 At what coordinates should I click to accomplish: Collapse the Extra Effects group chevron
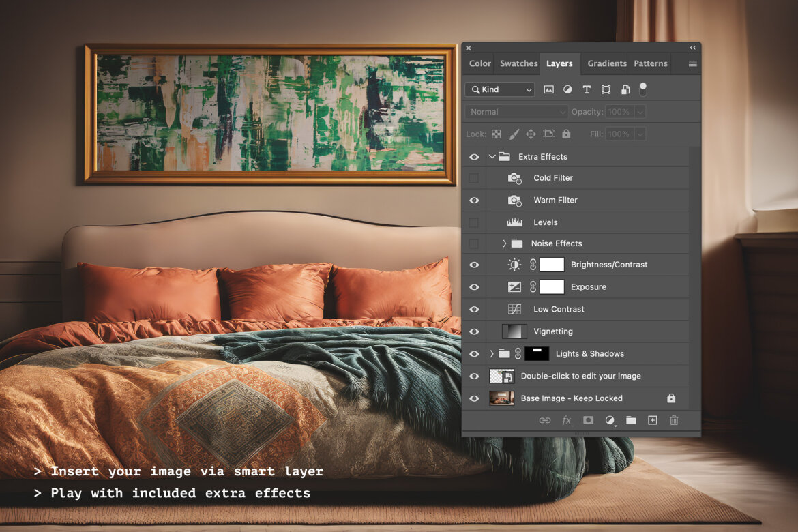coord(492,156)
